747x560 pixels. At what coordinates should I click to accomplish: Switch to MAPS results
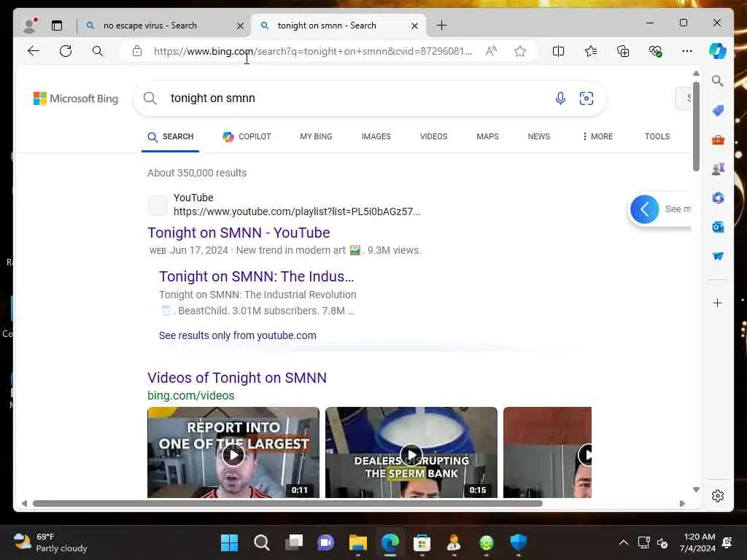487,136
